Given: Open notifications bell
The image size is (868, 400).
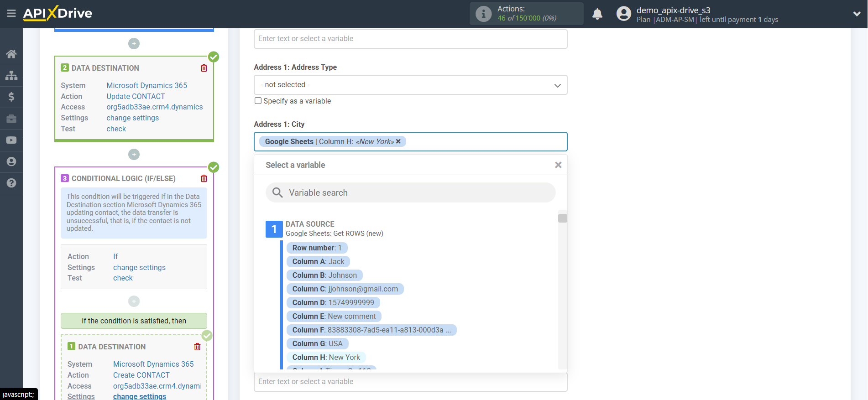Looking at the screenshot, I should (x=597, y=14).
